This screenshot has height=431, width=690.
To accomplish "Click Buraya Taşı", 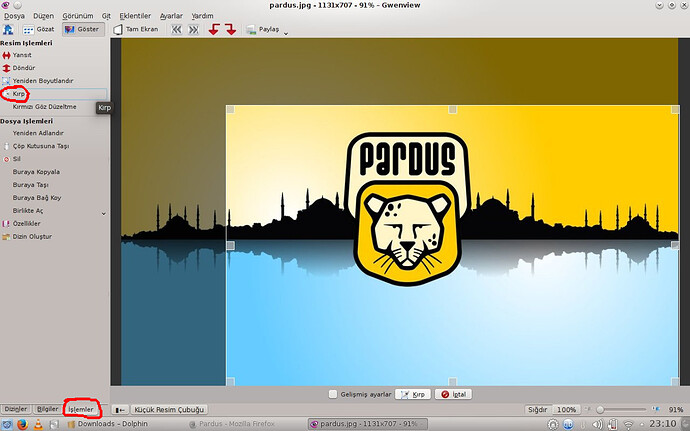I will [x=30, y=185].
